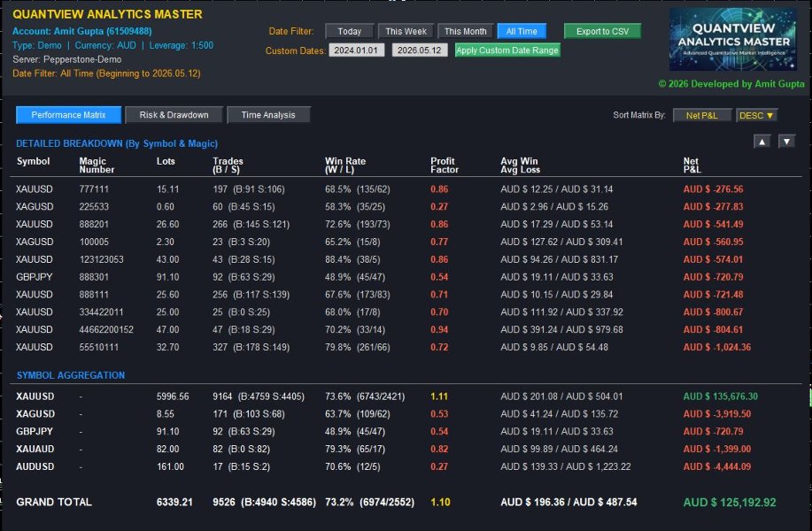The height and width of the screenshot is (531, 812).
Task: Click the Developed by Amit Gupta credit
Action: [731, 84]
